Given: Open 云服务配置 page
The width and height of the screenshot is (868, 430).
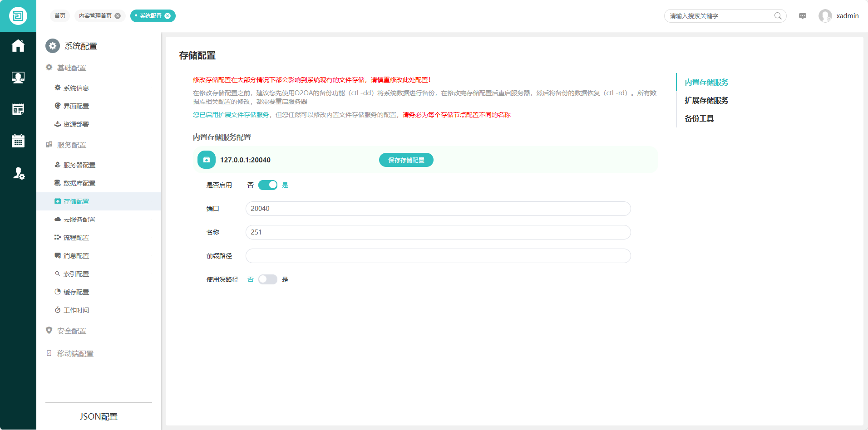Looking at the screenshot, I should tap(99, 220).
